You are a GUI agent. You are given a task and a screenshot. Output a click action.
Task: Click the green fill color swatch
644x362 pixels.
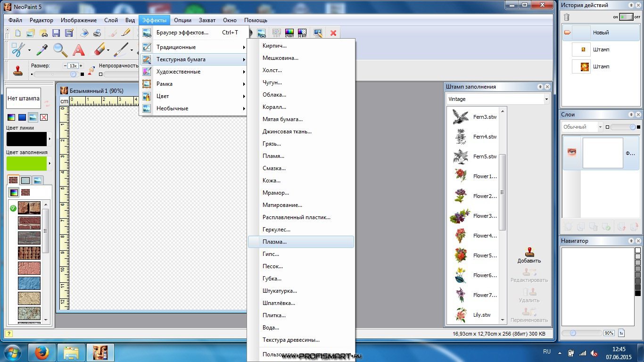click(26, 164)
